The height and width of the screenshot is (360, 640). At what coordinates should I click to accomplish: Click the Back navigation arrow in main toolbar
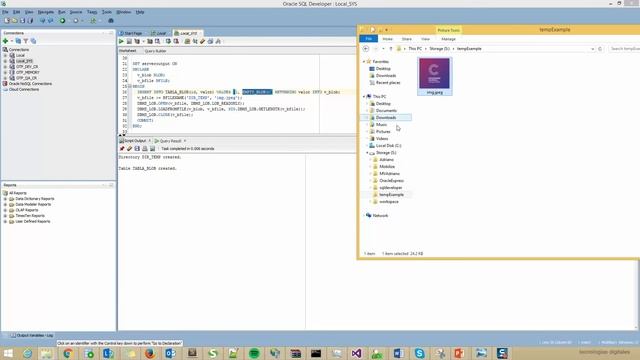pyautogui.click(x=42, y=20)
